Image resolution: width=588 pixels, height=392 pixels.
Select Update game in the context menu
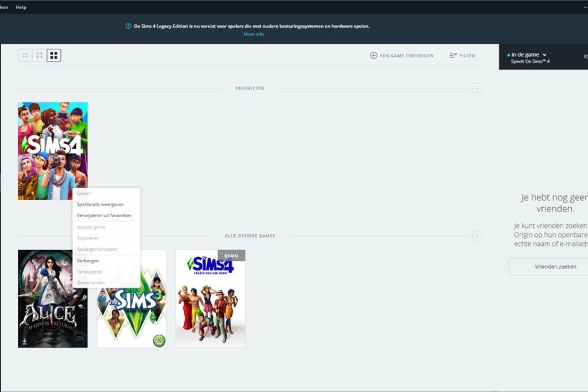[x=91, y=227]
